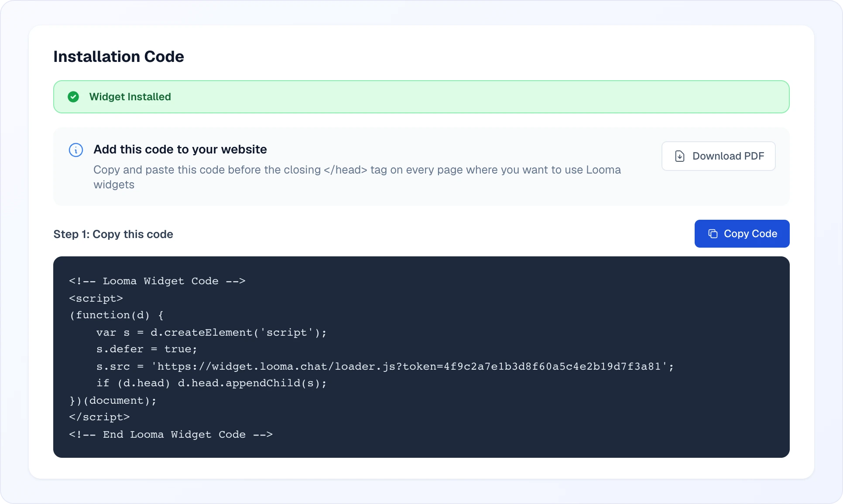Image resolution: width=843 pixels, height=504 pixels.
Task: Click the Widget Installed status banner
Action: tap(421, 97)
